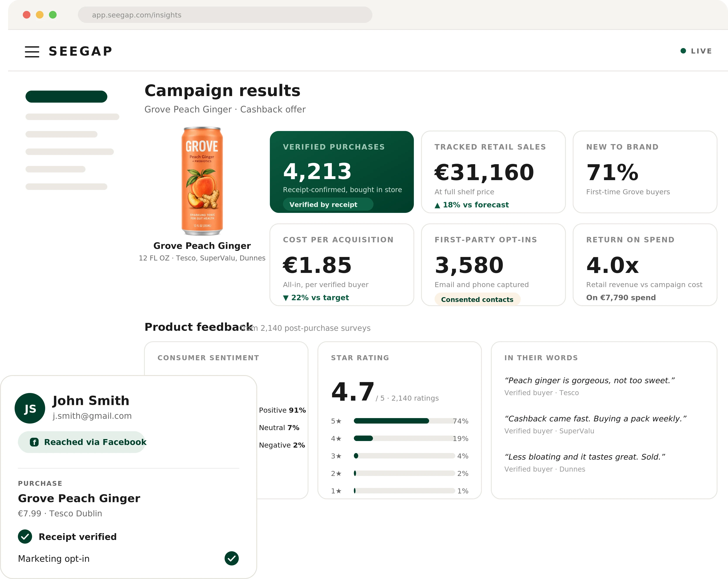This screenshot has height=579, width=728.
Task: Click the Campaign results heading
Action: point(222,91)
